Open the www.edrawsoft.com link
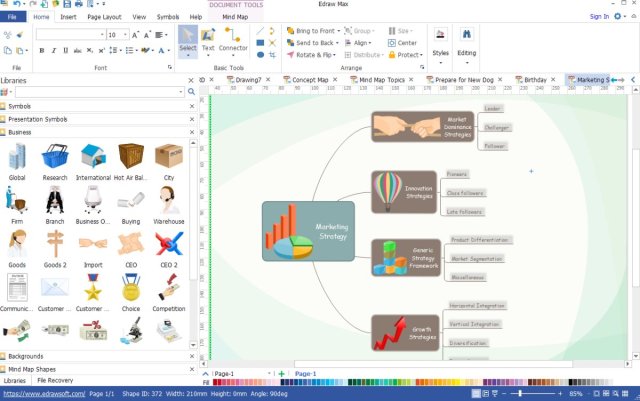 pos(43,393)
